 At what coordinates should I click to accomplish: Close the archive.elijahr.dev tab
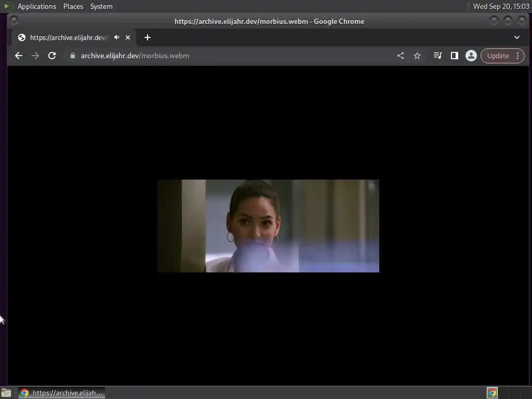tap(128, 37)
